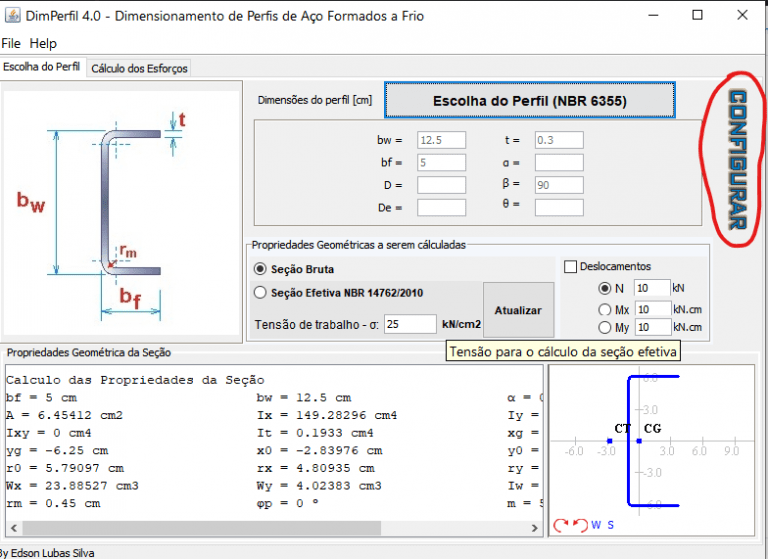This screenshot has height=559, width=768.
Task: Click the My value field in kN.cm
Action: [x=653, y=327]
